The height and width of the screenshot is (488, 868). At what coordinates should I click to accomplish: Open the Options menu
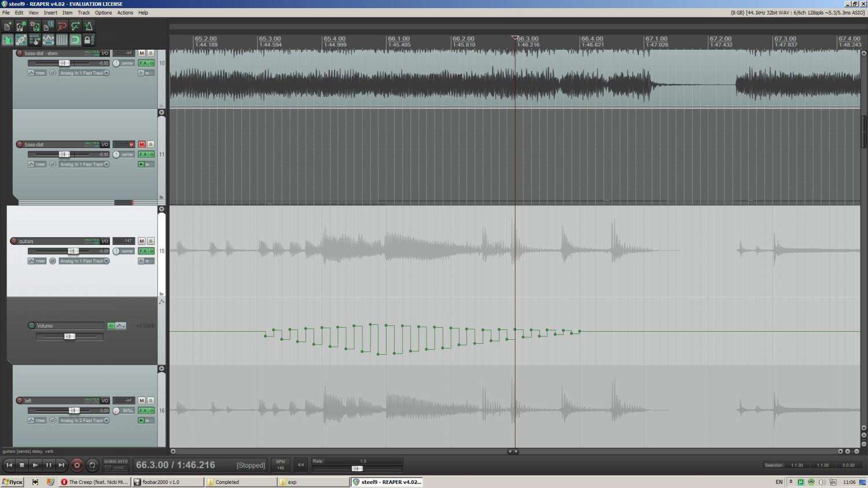103,13
